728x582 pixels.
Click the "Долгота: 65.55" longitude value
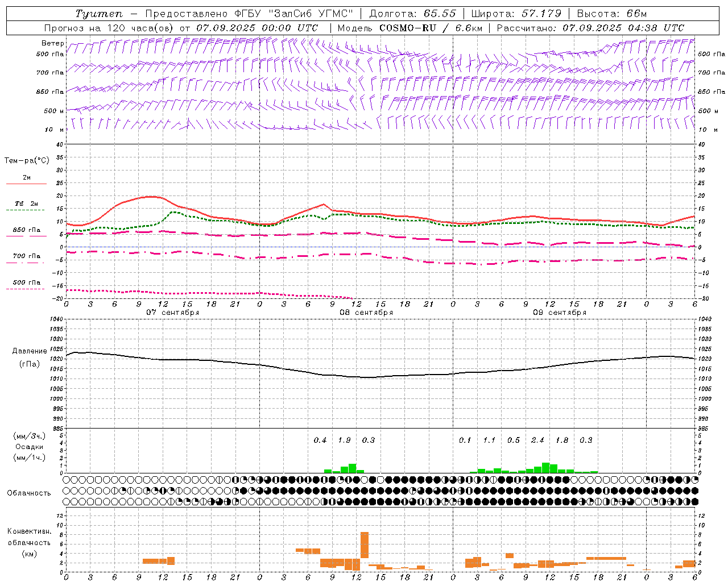pyautogui.click(x=412, y=14)
